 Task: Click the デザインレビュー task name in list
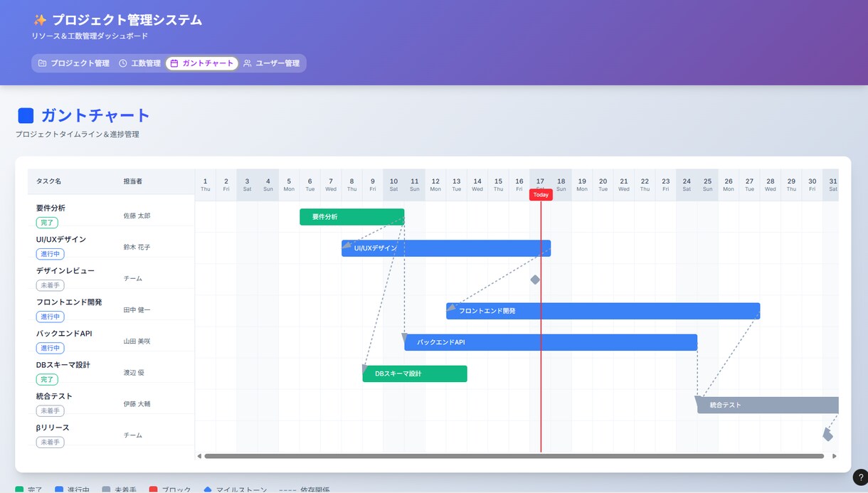point(65,271)
